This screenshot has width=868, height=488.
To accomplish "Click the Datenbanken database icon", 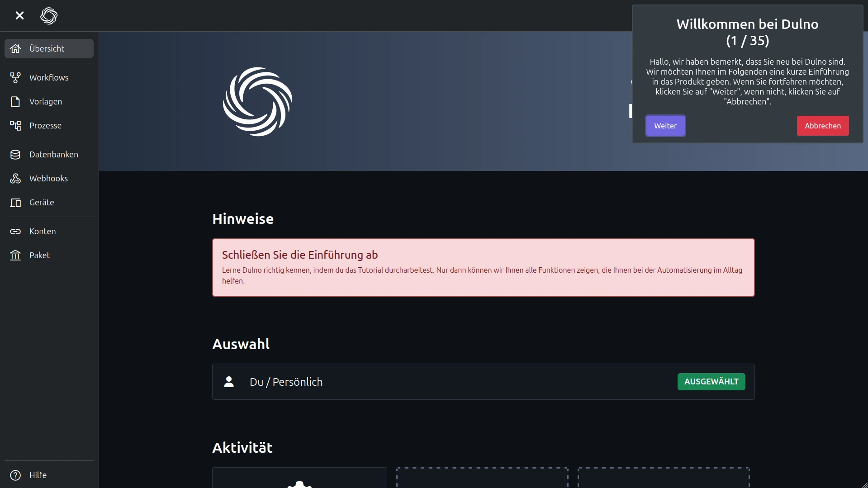I will click(15, 155).
